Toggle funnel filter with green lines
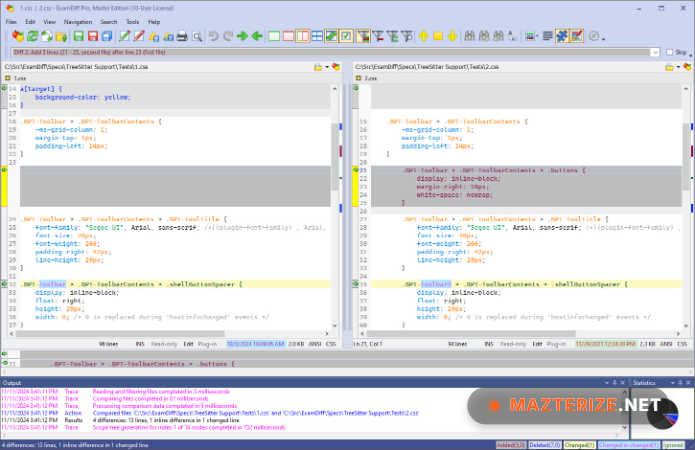Screen dimensions: 695x450 click(392, 36)
